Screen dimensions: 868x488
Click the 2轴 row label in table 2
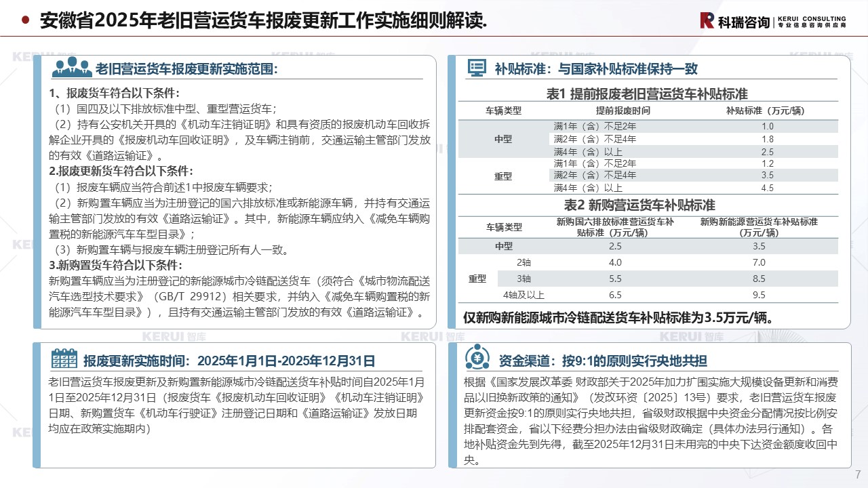[x=524, y=262]
